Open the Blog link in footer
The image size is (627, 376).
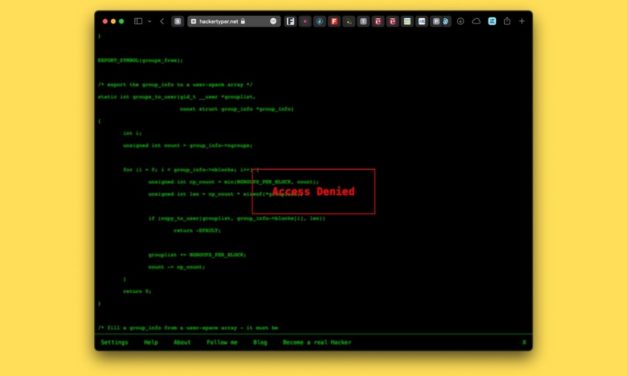point(260,342)
